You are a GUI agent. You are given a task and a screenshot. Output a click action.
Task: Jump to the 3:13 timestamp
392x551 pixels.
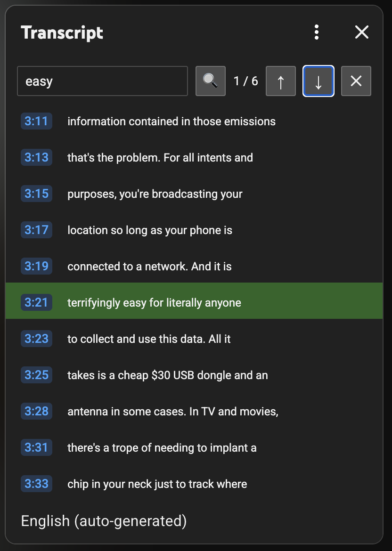(x=36, y=157)
